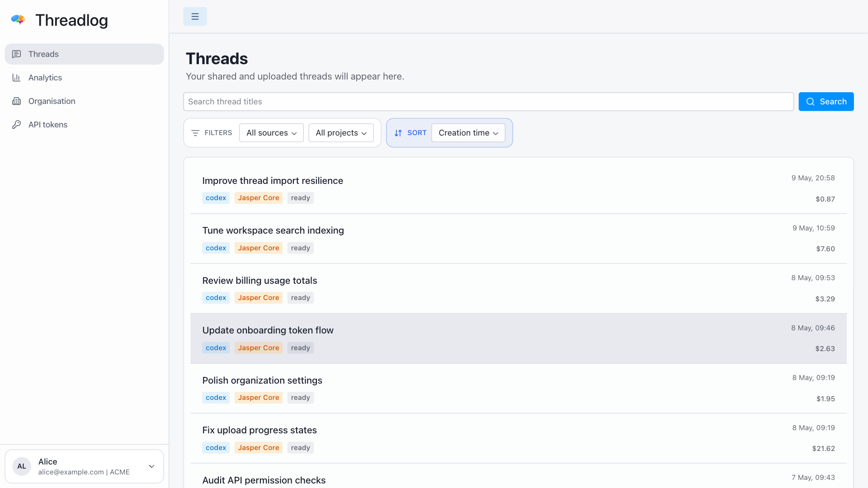Viewport: 868px width, 488px height.
Task: Open thread Polish organization settings
Action: pyautogui.click(x=519, y=389)
